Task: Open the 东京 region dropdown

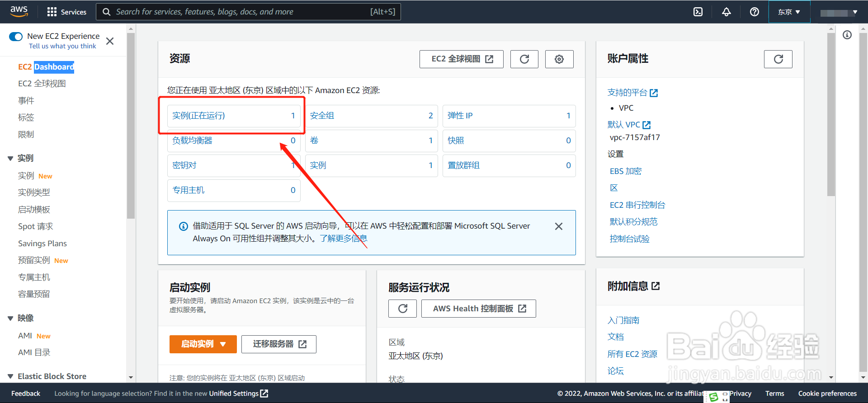Action: pos(789,12)
